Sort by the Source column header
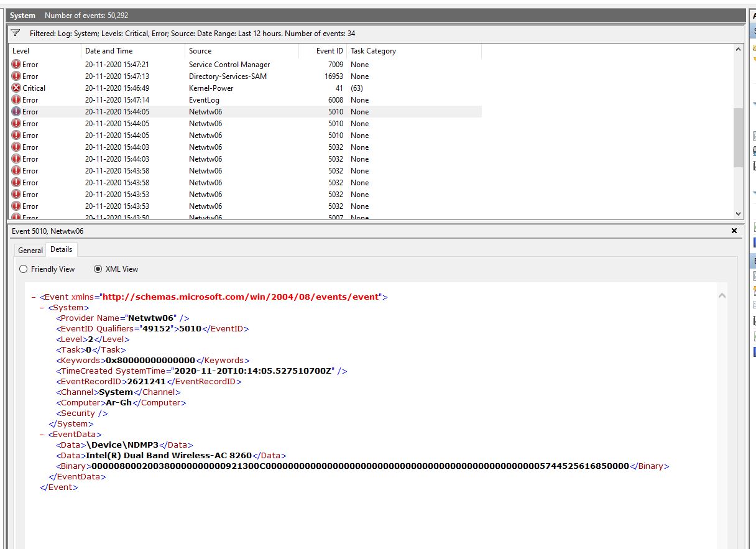This screenshot has height=549, width=756. 242,51
